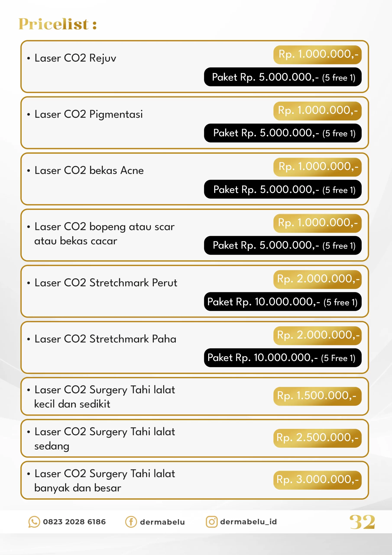Select Stretchmark Perut 10.000.000 package

tap(283, 301)
